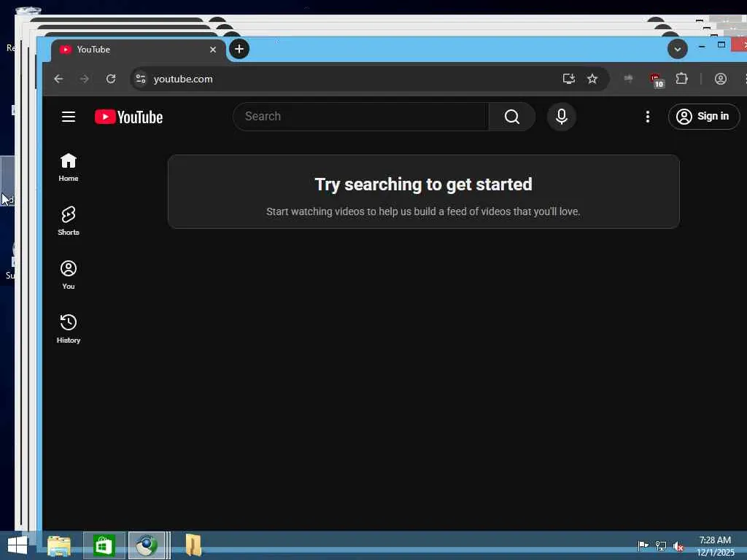Open the YouTube hamburger guide menu
The width and height of the screenshot is (747, 560).
click(x=68, y=117)
